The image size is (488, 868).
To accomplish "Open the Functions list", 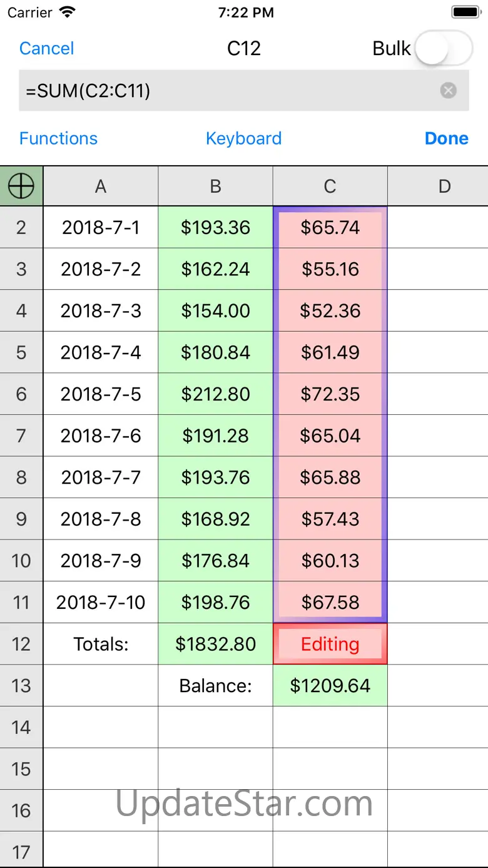I will [58, 138].
